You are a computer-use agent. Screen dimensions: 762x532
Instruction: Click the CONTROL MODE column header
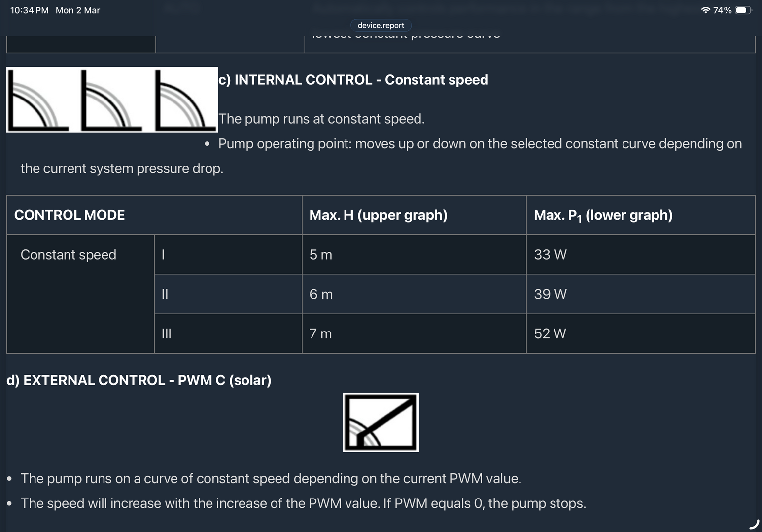point(69,215)
